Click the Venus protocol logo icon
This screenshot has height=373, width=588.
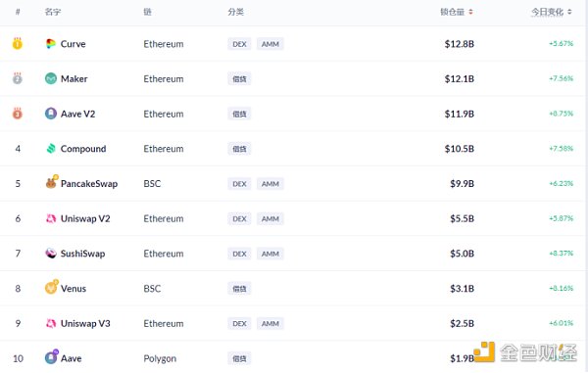[x=51, y=287]
